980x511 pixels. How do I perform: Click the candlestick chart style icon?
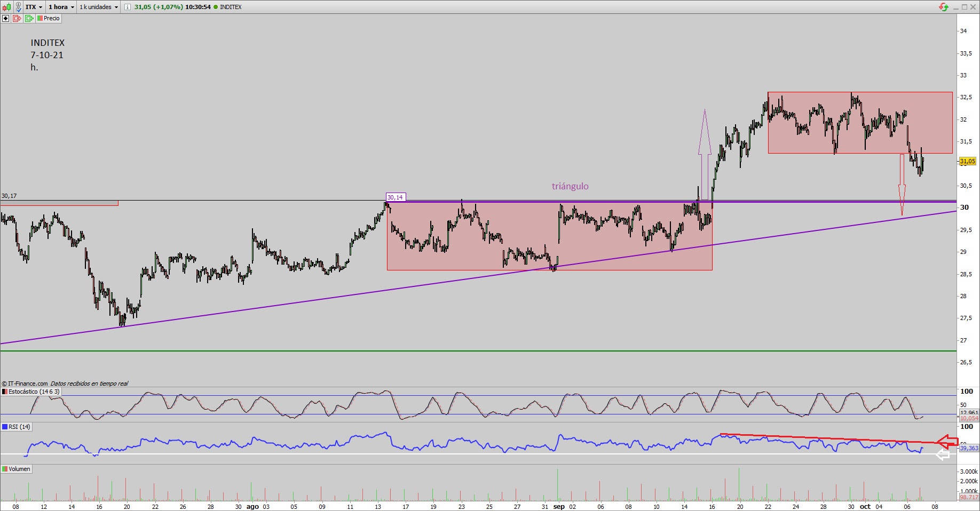point(6,7)
